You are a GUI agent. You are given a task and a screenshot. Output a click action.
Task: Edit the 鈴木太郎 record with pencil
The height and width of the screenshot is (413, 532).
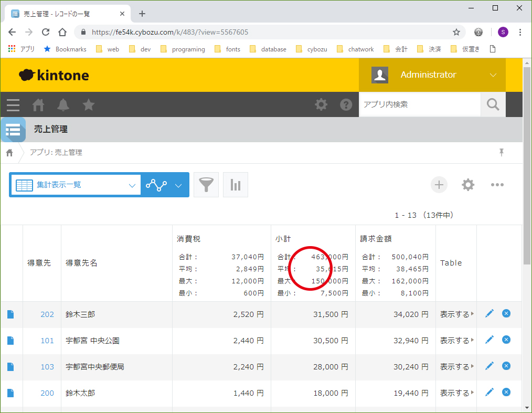(490, 393)
